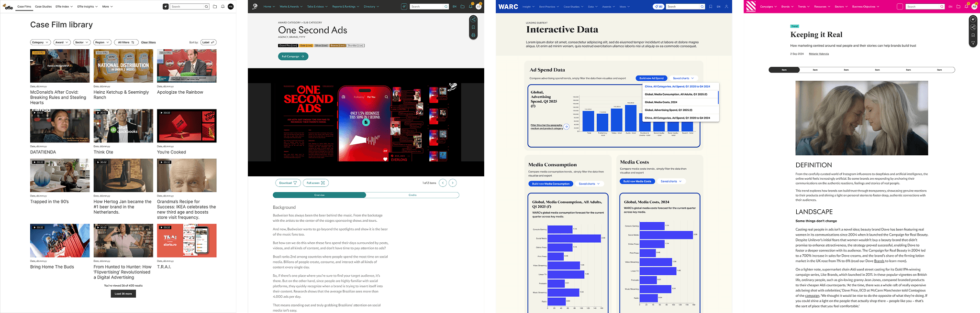Click the Download button below Lions media
The image size is (980, 313).
(288, 183)
